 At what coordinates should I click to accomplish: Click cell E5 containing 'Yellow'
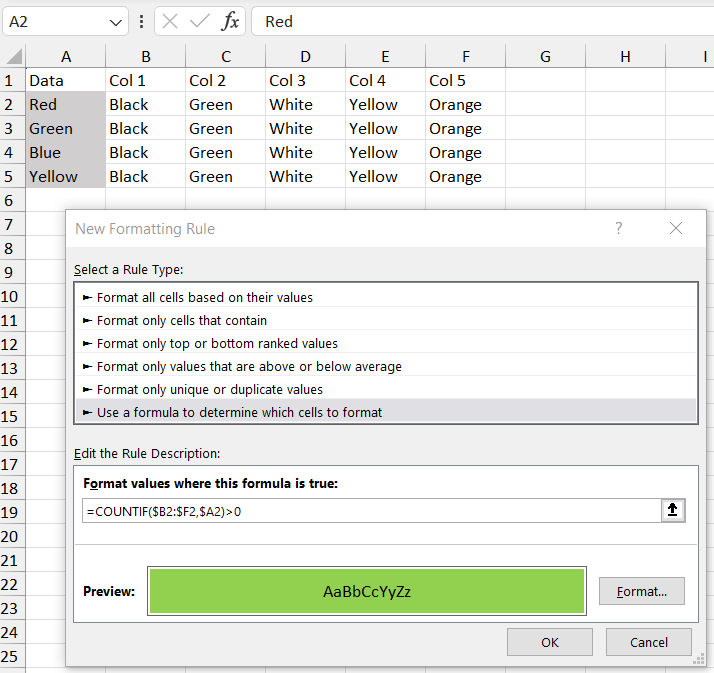coord(386,176)
